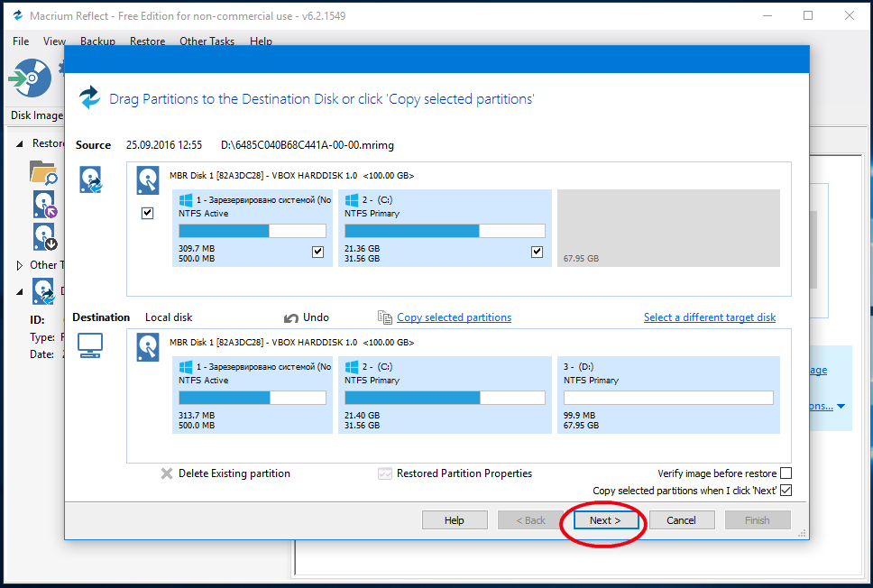Click sidebar disk icon with purple arrow
This screenshot has width=873, height=588.
[44, 205]
